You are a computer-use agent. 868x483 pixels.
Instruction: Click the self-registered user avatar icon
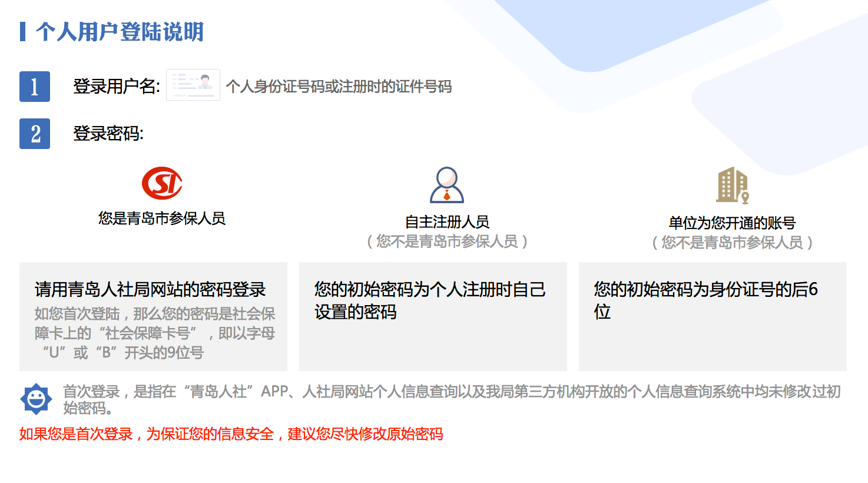tap(447, 185)
